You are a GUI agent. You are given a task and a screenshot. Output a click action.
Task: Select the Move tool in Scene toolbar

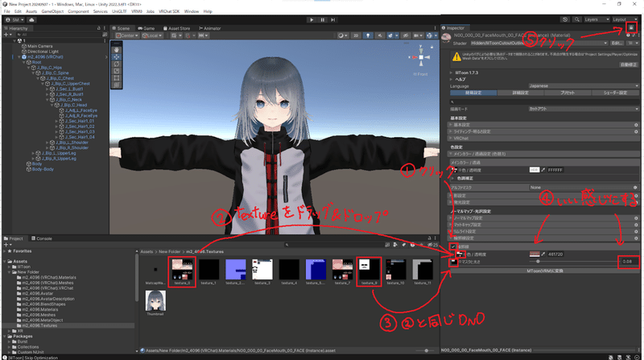pos(117,57)
